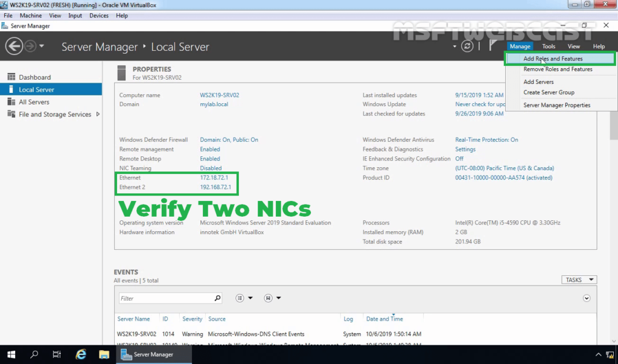Open the notifications flag icon
This screenshot has width=618, height=364.
pyautogui.click(x=492, y=46)
